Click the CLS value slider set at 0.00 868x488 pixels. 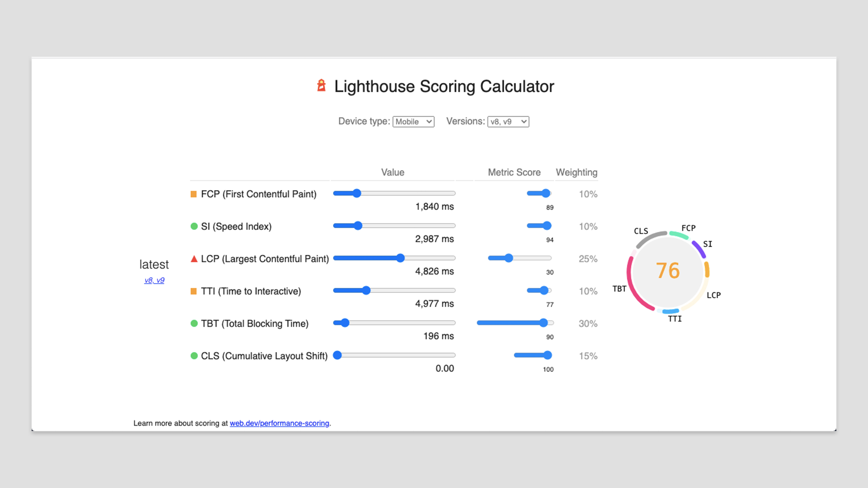coord(337,356)
